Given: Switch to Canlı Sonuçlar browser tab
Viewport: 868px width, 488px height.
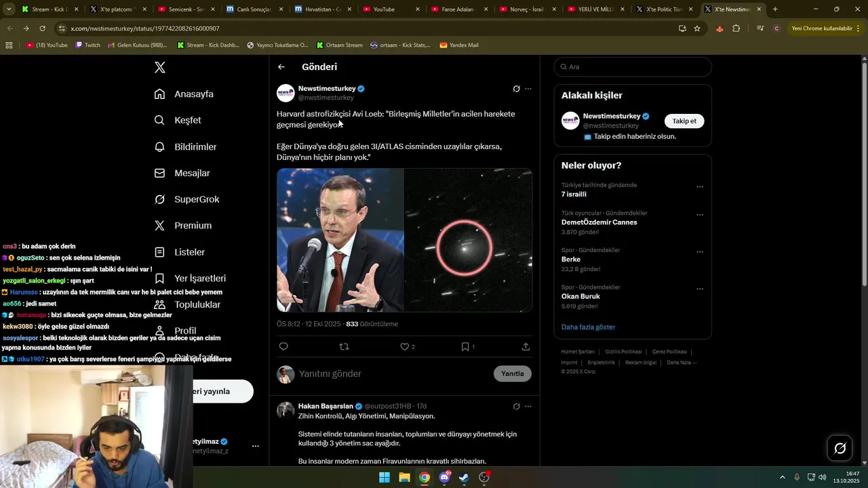Looking at the screenshot, I should click(254, 9).
